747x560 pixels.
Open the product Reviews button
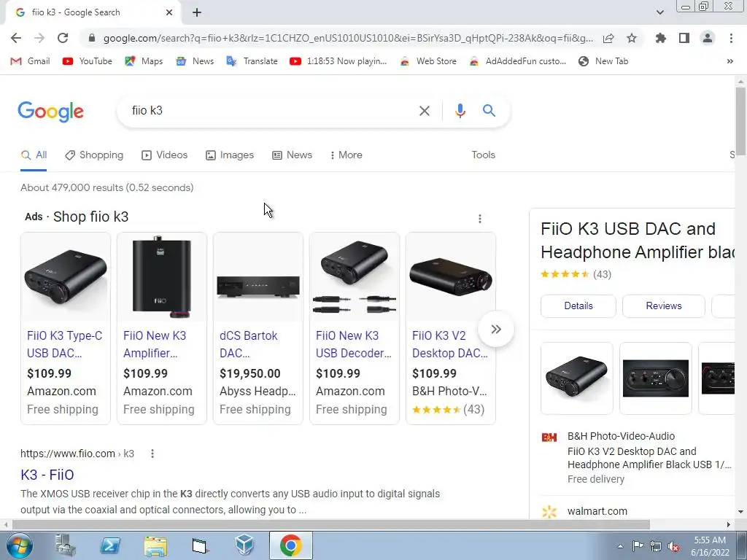(664, 306)
